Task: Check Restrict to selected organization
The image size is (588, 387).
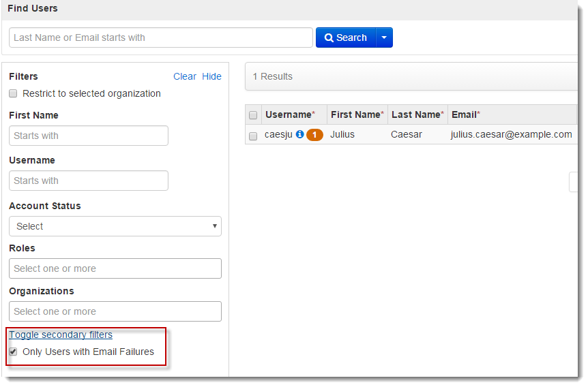Action: (x=13, y=94)
